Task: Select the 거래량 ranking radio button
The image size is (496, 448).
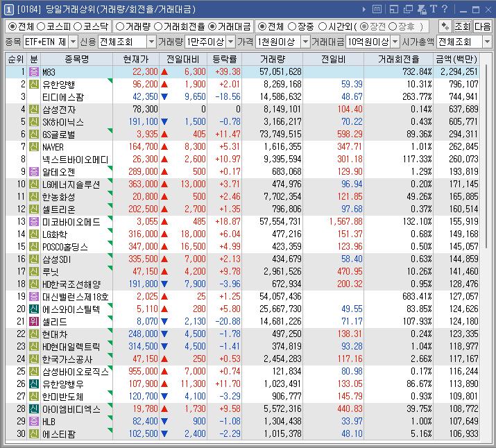Action: pyautogui.click(x=120, y=26)
